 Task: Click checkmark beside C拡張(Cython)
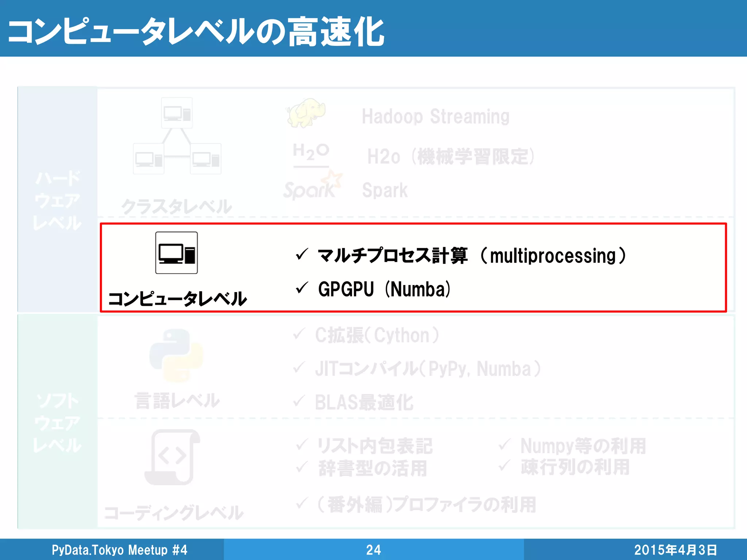(x=299, y=334)
